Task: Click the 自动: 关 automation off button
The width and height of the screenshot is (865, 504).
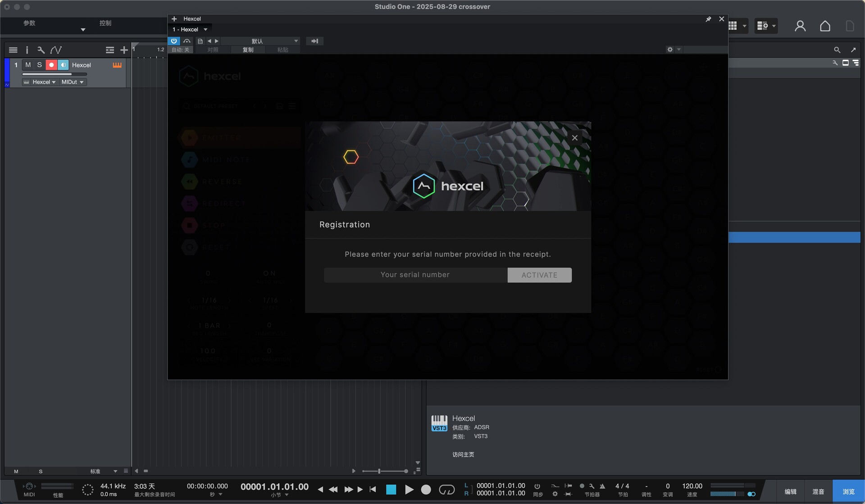Action: 180,50
